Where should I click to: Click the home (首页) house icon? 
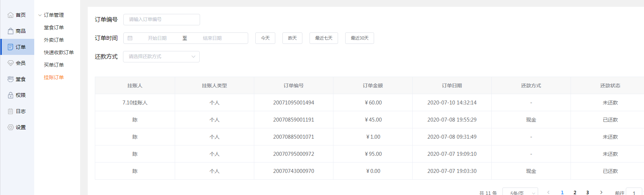tap(11, 15)
